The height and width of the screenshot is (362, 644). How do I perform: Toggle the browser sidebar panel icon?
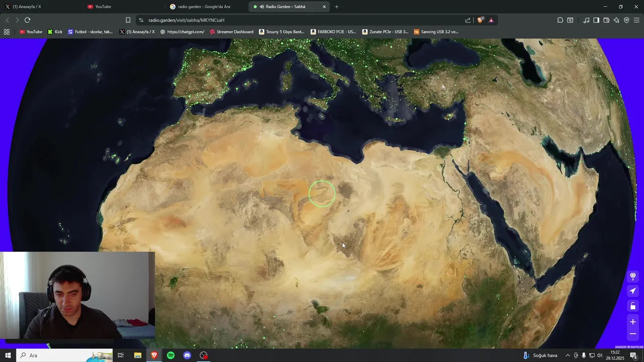[596, 20]
